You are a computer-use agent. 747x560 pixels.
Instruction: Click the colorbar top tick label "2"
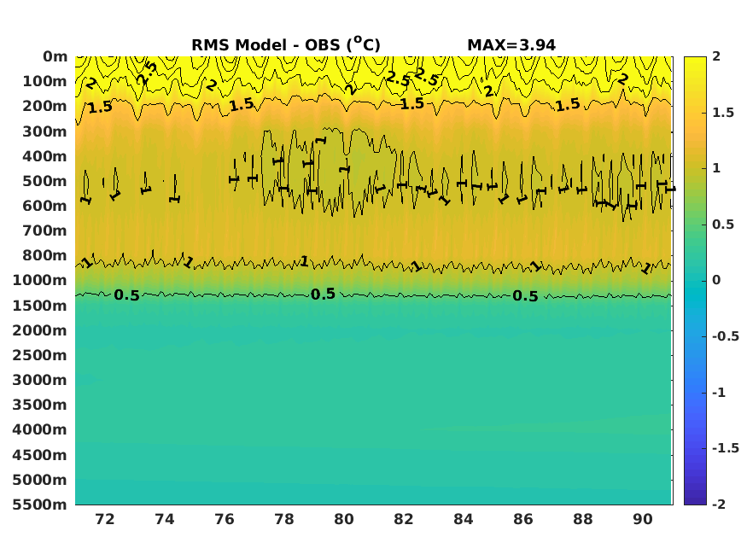coord(716,56)
